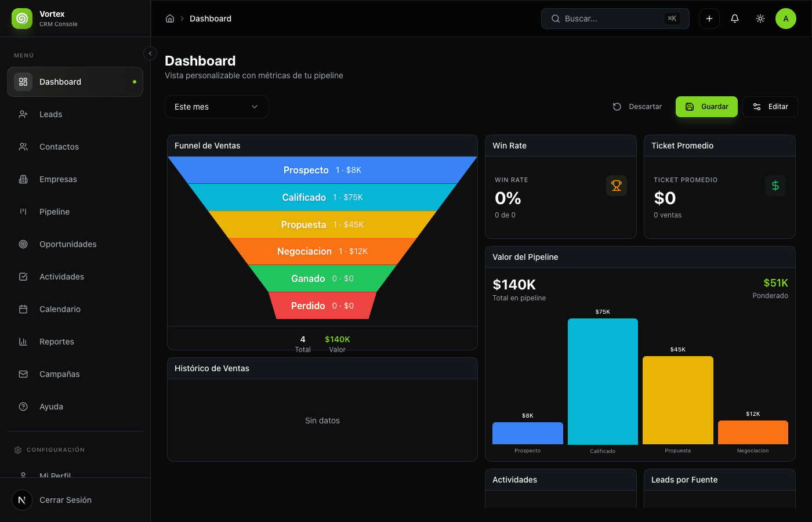812x522 pixels.
Task: Navigate to Oportunidades using its target icon
Action: tap(23, 244)
